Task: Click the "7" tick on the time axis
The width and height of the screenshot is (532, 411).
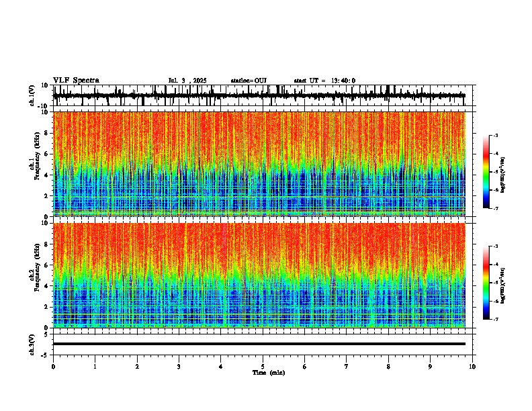Action: point(347,367)
